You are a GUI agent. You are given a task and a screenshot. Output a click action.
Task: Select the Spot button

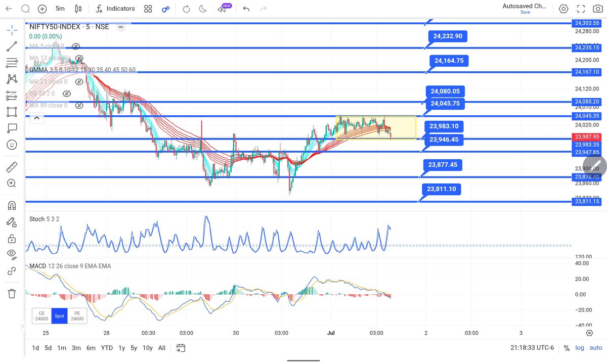click(59, 316)
